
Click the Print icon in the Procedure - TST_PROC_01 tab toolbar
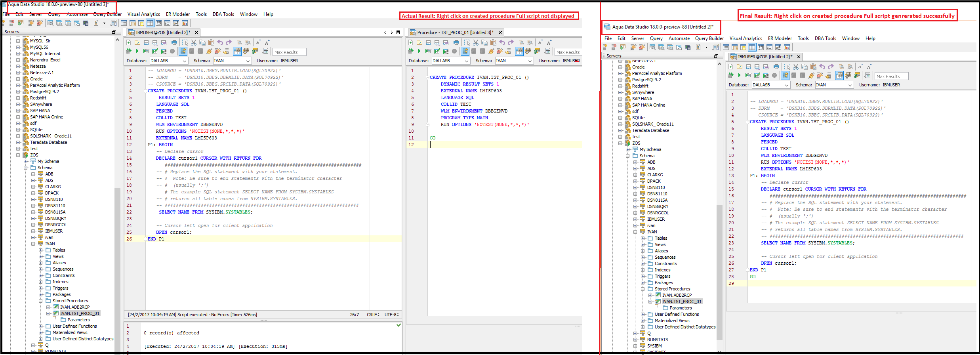click(x=456, y=42)
